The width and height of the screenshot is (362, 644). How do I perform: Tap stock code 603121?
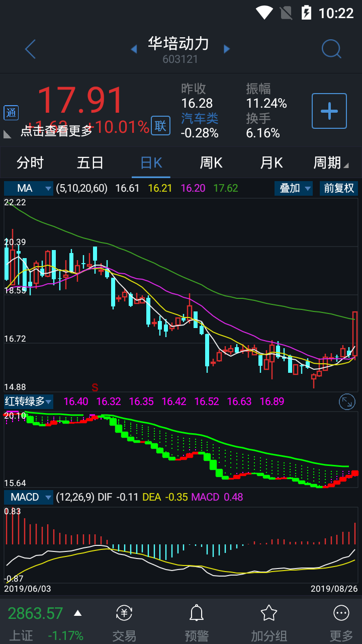click(x=180, y=59)
